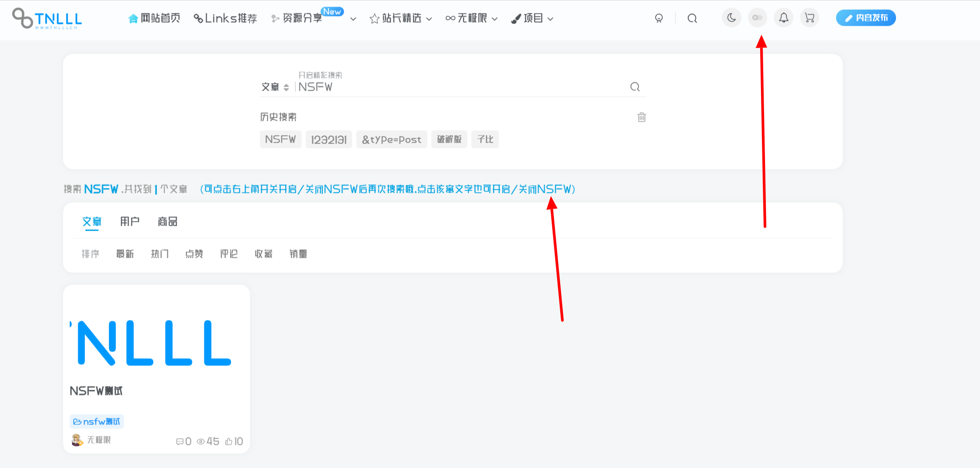Open the 文章 search type selector
This screenshot has height=468, width=980.
[275, 87]
